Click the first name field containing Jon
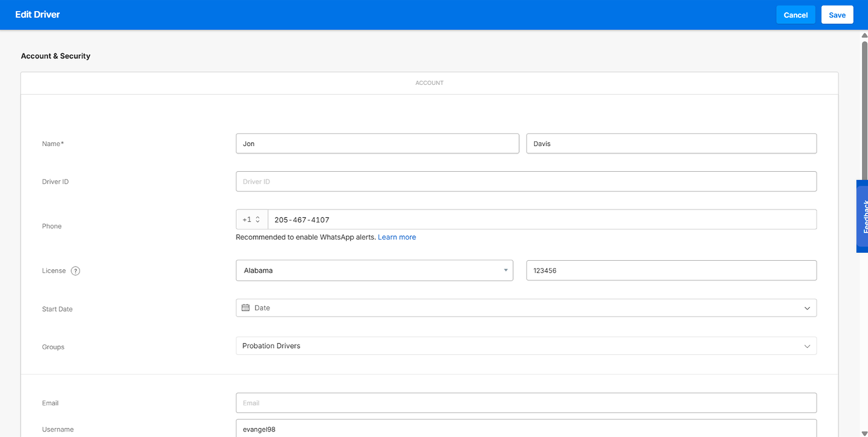This screenshot has height=437, width=868. [x=377, y=144]
